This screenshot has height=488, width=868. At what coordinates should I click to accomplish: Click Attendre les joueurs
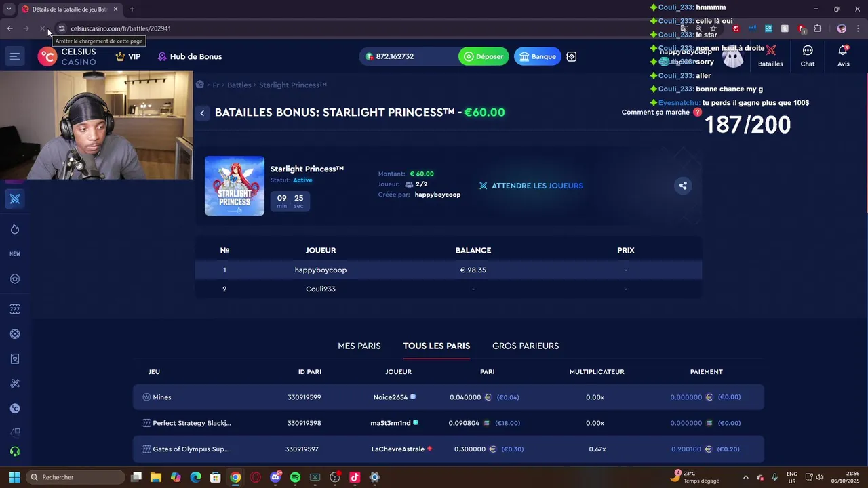pos(531,186)
